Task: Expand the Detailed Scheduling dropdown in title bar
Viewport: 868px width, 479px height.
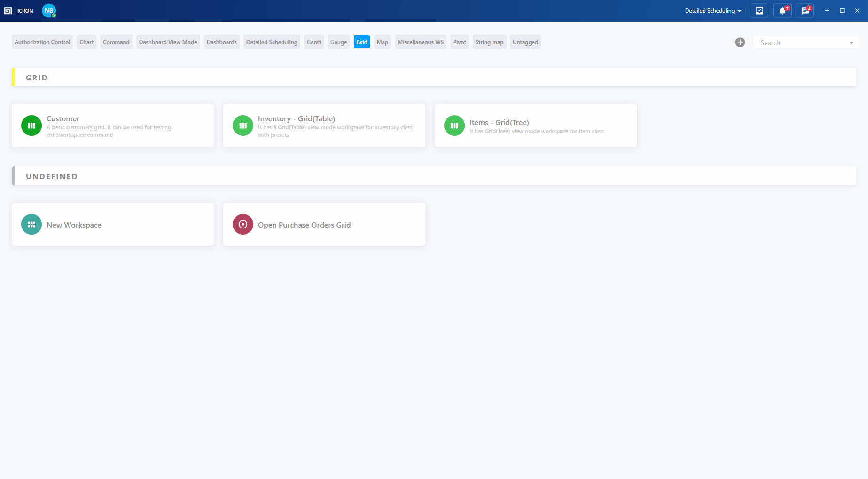Action: pos(713,11)
